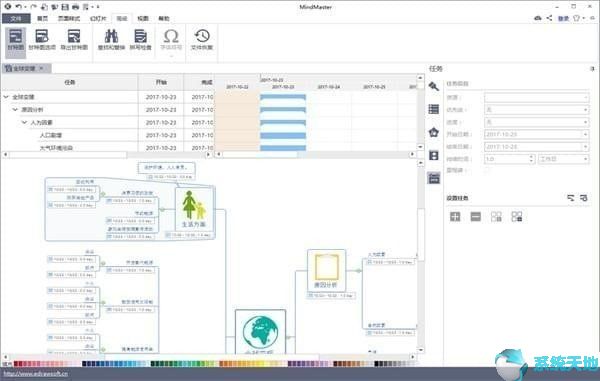600x381 pixels.
Task: Open Find and Replace binoculars tool
Action: (x=111, y=40)
